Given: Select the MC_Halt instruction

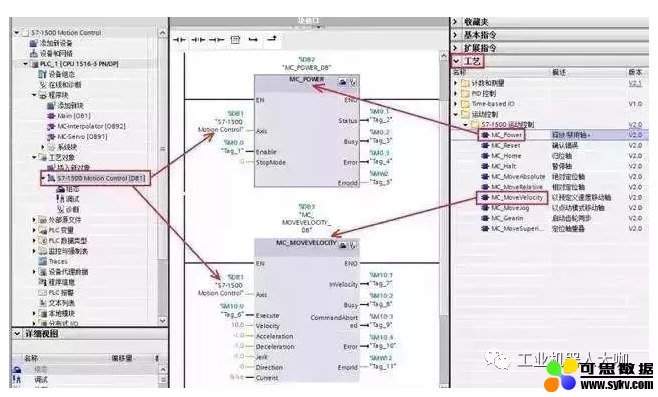Looking at the screenshot, I should tap(504, 166).
